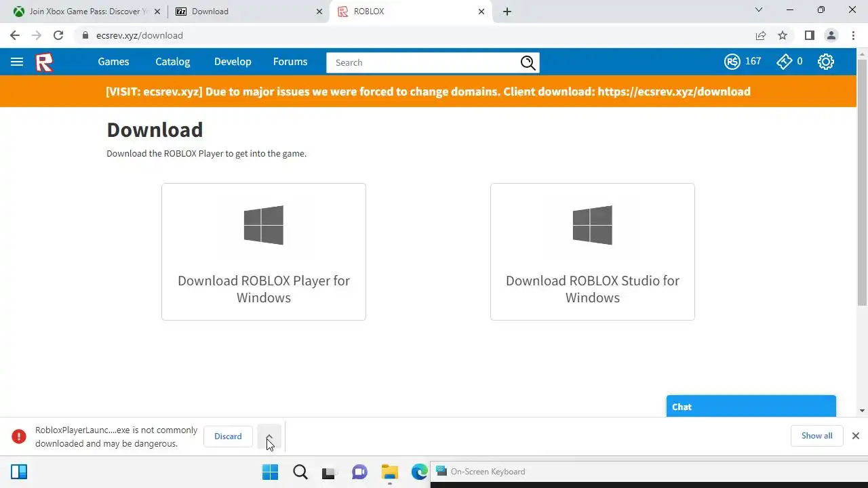
Task: Open Chrome three-dot menu
Action: click(x=853, y=35)
